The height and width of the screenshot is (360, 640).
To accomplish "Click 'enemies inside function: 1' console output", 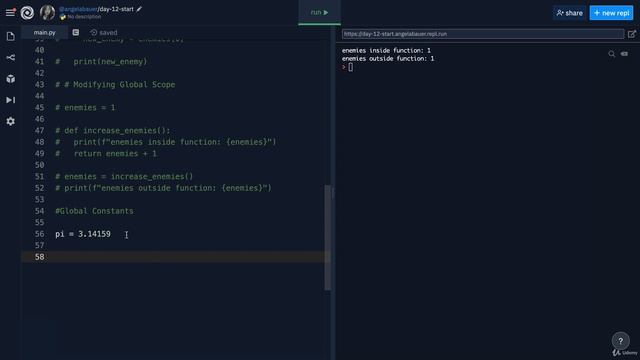I will tap(386, 51).
